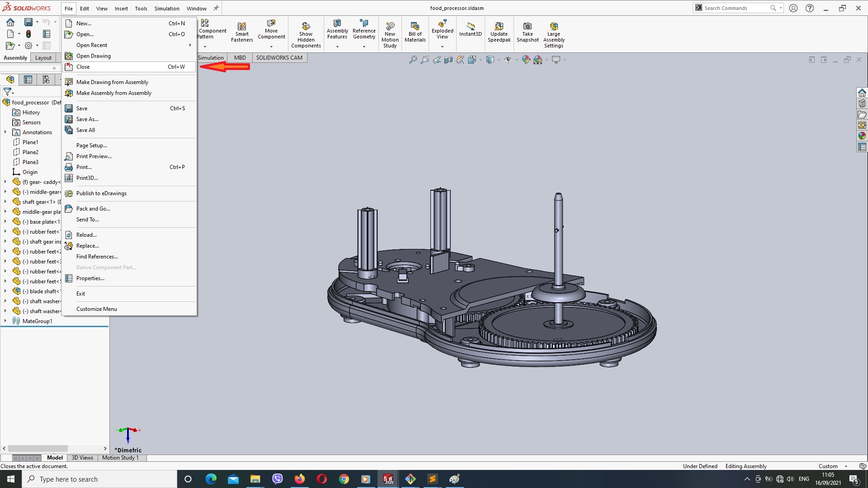The width and height of the screenshot is (868, 488).
Task: Click the taskbar search box
Action: pyautogui.click(x=99, y=479)
